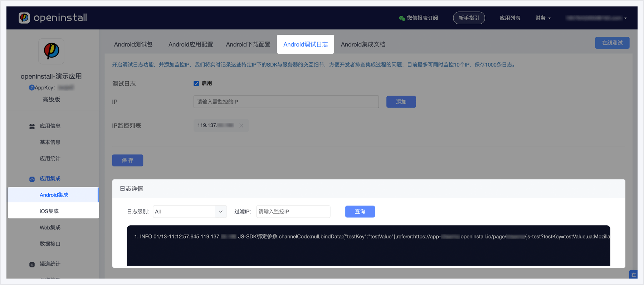Select iOS集成 in sidebar
The image size is (644, 285).
[x=53, y=211]
